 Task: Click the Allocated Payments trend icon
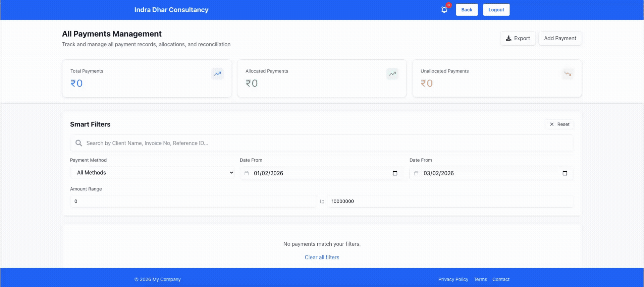392,74
